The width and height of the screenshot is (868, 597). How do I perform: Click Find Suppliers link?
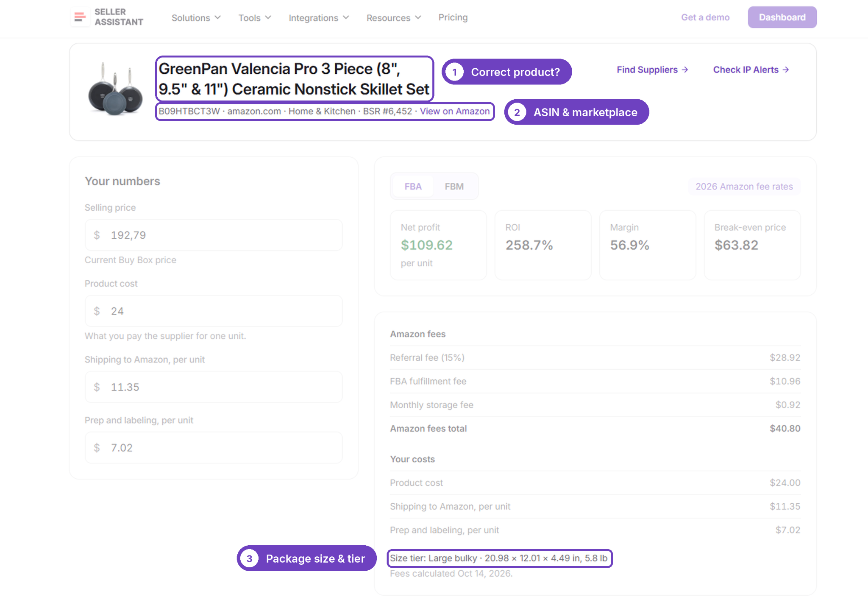(x=652, y=70)
